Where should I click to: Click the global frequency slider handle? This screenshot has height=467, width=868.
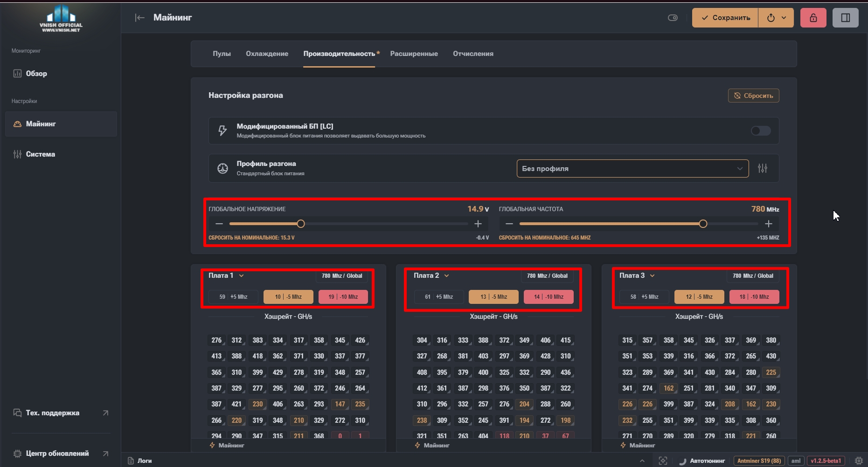tap(703, 224)
